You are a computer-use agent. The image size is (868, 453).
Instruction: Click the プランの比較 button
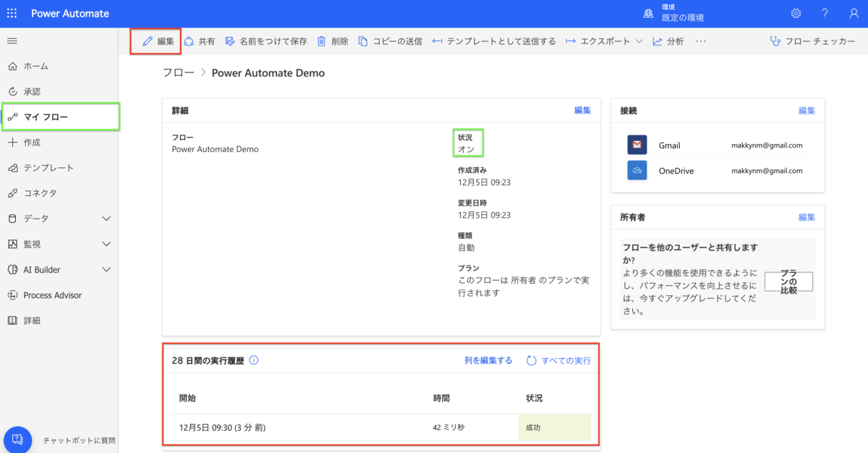coord(788,281)
